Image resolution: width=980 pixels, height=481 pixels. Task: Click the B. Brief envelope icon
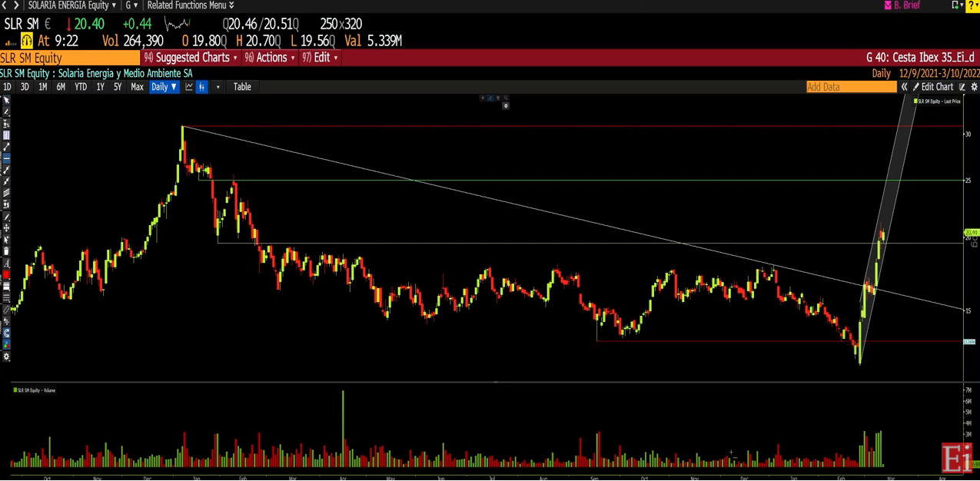point(888,5)
